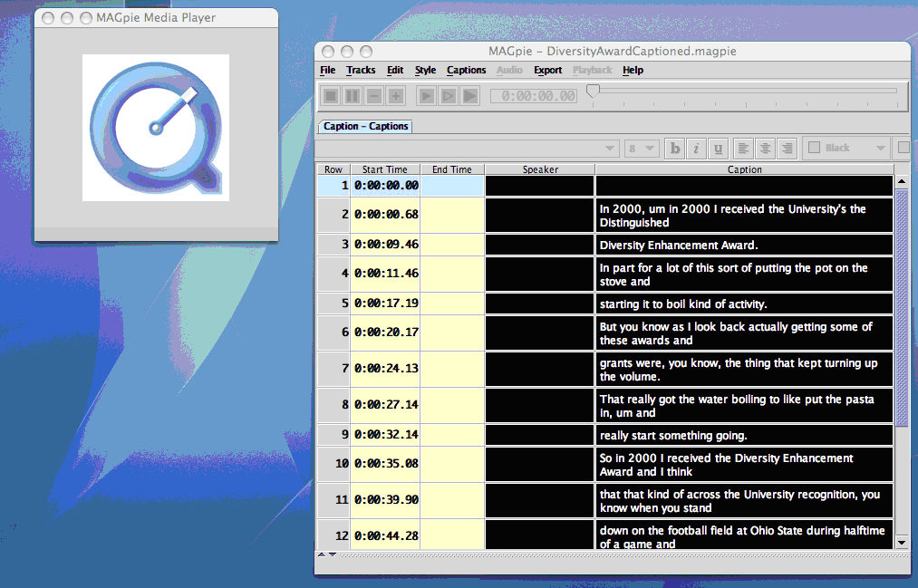Toggle underline formatting
Image resolution: width=918 pixels, height=588 pixels.
(x=718, y=149)
